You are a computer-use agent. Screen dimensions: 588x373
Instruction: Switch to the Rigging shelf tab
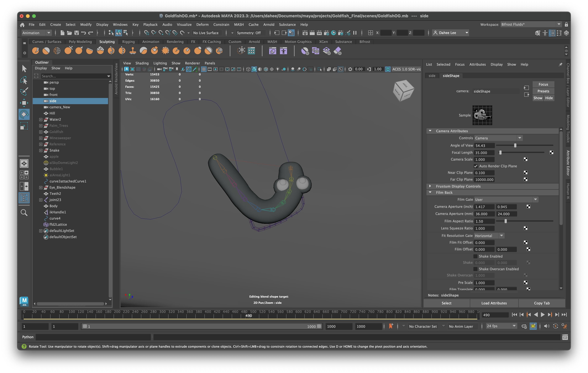click(128, 42)
